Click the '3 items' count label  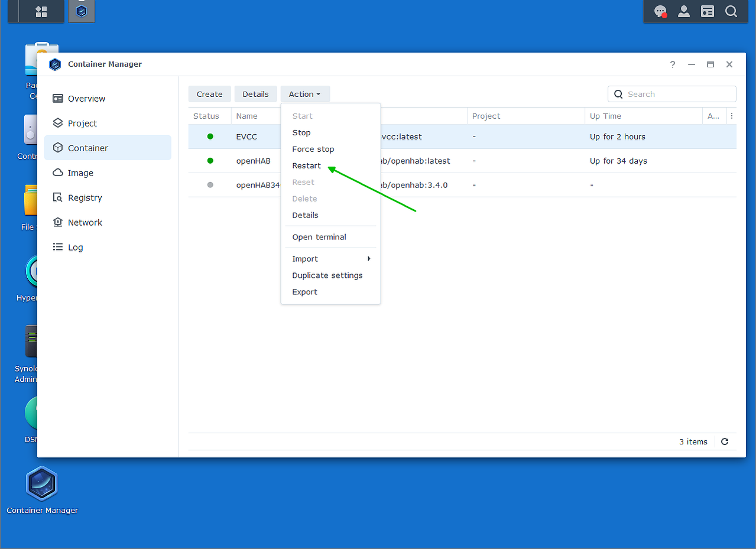click(693, 441)
